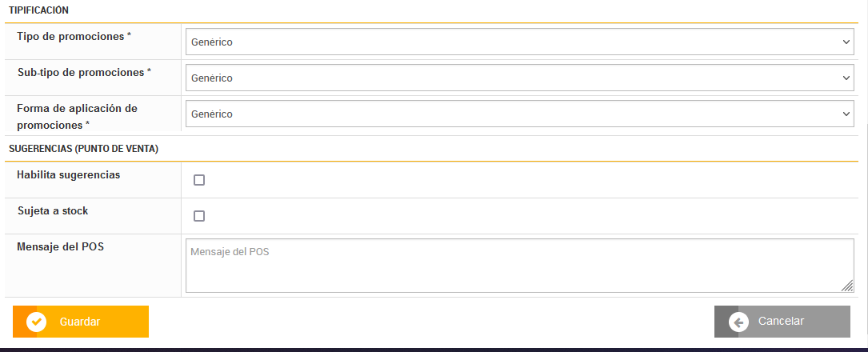Screen dimensions: 868x352
Task: Click the Forma de aplicación chevron arrow
Action: click(846, 114)
